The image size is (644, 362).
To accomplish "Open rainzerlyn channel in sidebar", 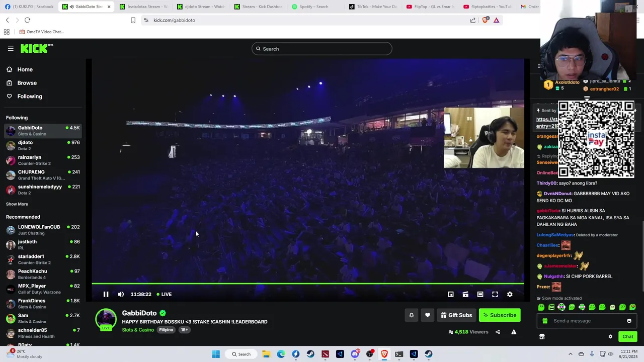I will (x=43, y=160).
